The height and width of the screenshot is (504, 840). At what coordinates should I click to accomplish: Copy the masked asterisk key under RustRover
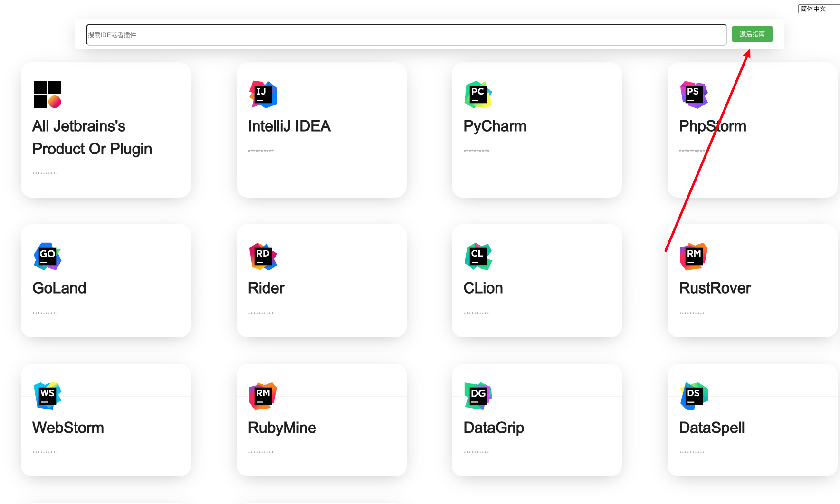692,314
